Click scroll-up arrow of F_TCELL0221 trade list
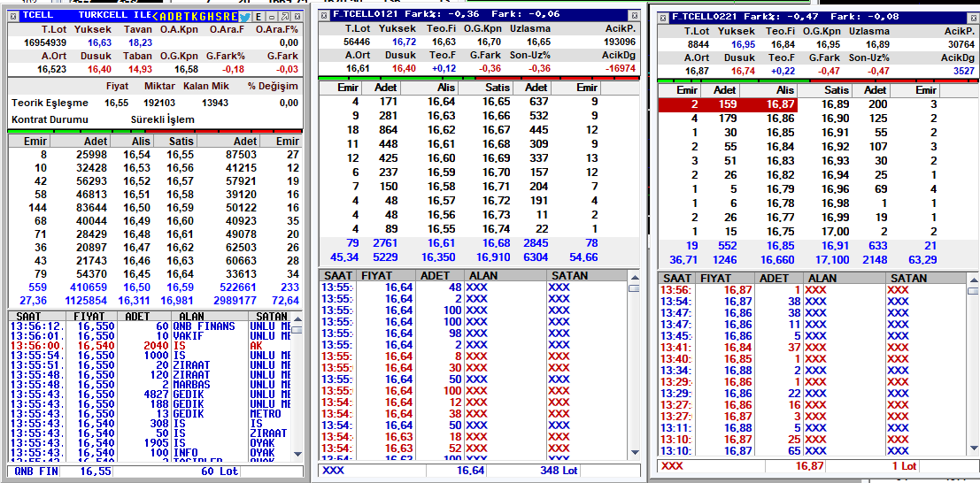This screenshot has width=980, height=483. tap(974, 279)
